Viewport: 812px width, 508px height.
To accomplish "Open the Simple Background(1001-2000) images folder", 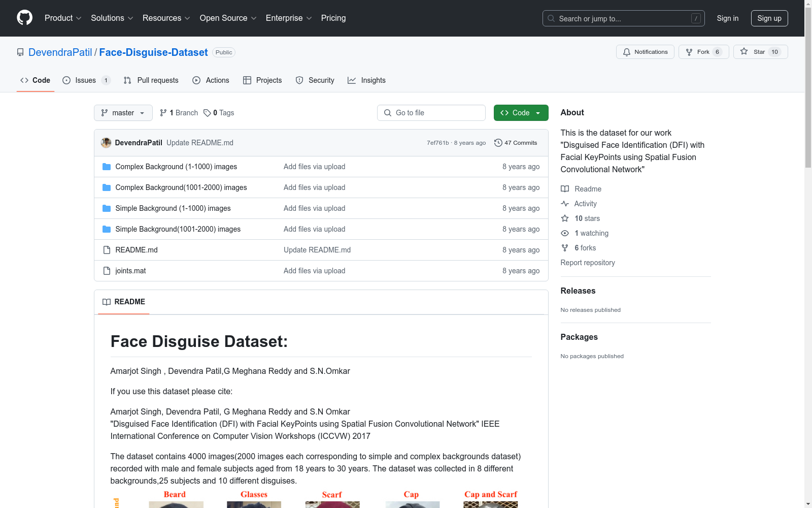I will click(x=178, y=229).
